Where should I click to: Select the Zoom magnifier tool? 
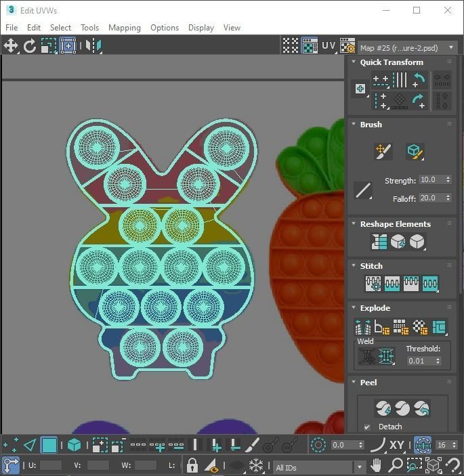point(396,464)
